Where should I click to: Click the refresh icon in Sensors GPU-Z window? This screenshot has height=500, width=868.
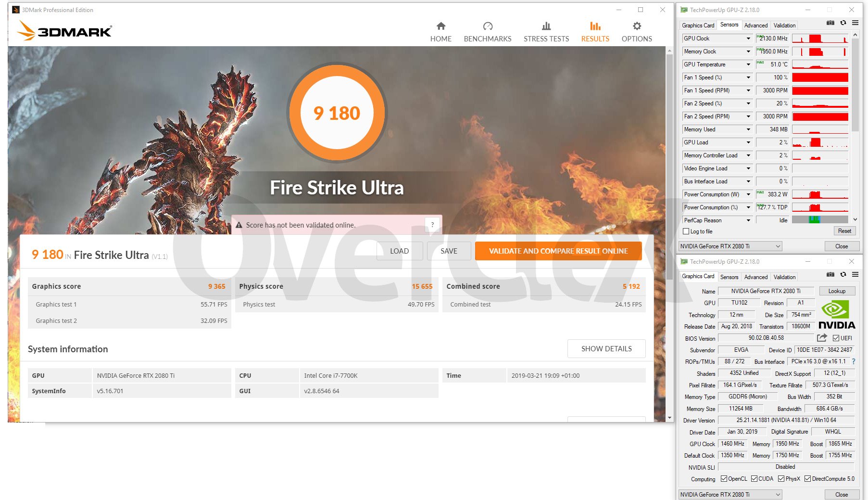click(843, 23)
